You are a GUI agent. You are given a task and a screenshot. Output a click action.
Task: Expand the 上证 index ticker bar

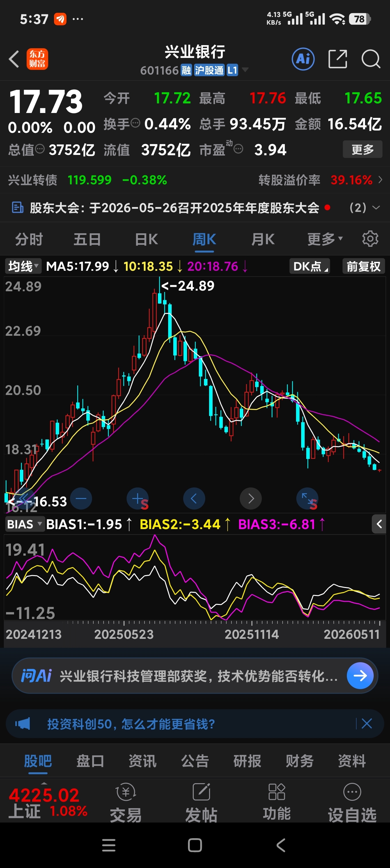click(44, 783)
